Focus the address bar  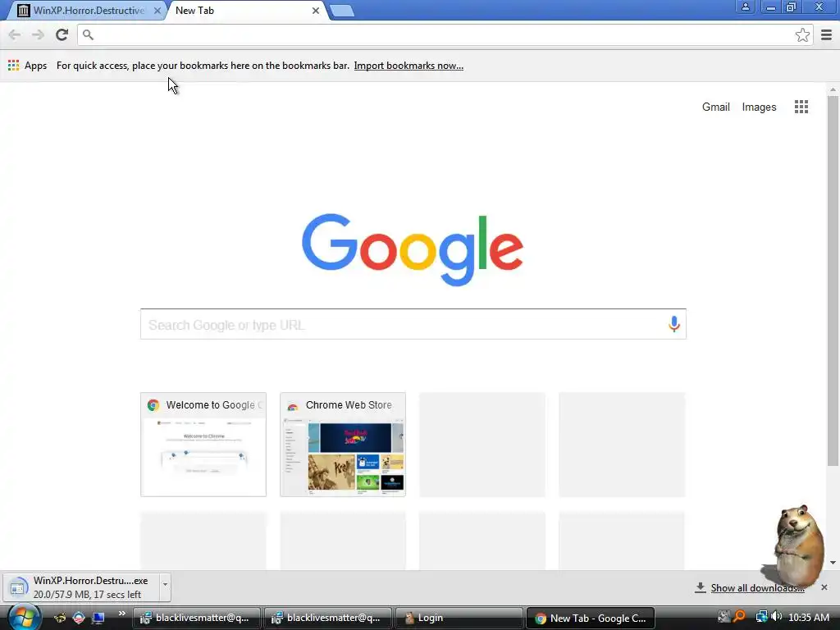445,34
